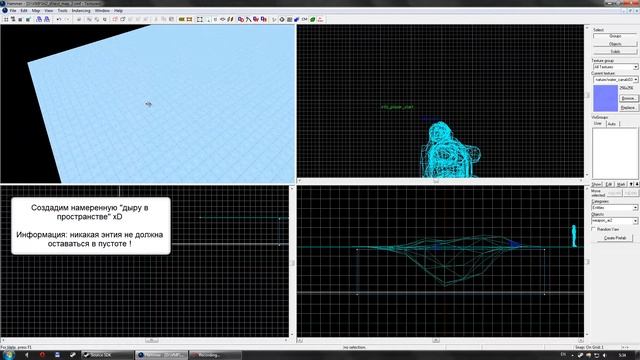Open the Edit menu

click(24, 11)
